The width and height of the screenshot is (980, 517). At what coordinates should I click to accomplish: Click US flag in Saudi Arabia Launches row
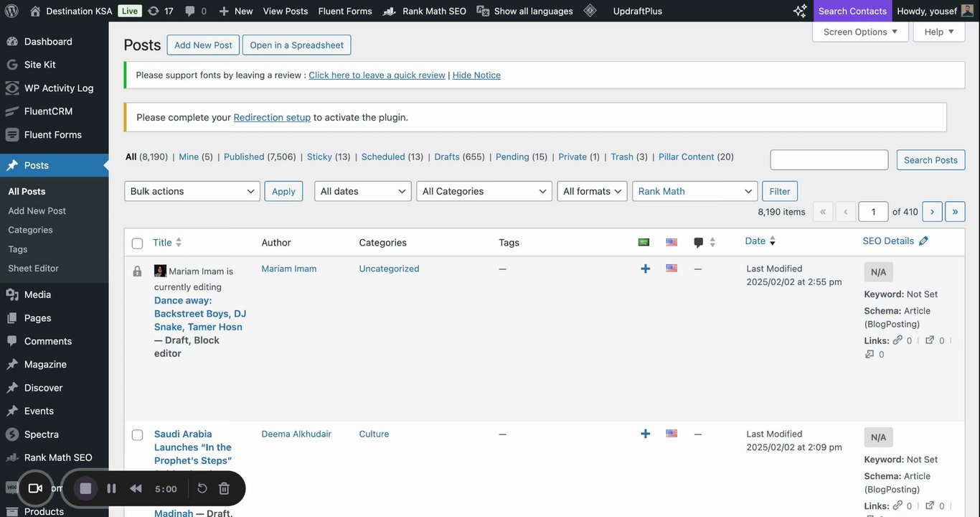(x=672, y=433)
